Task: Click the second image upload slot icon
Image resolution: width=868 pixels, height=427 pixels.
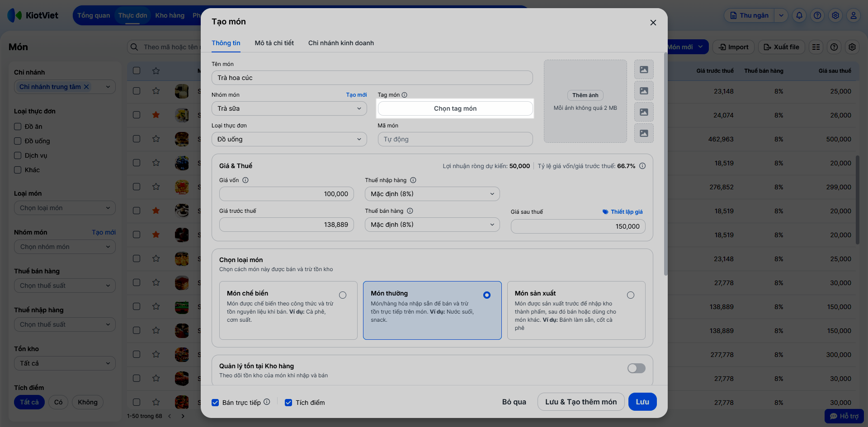Action: pos(644,91)
